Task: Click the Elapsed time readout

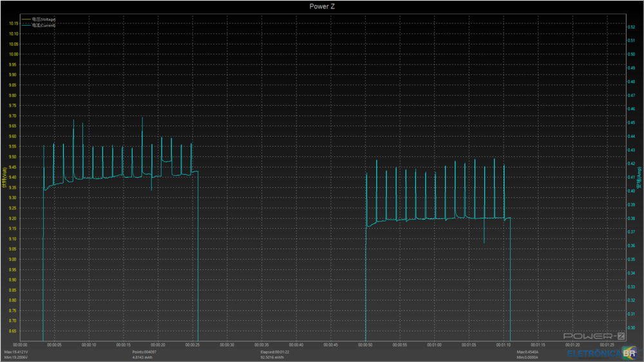Action: pyautogui.click(x=275, y=352)
